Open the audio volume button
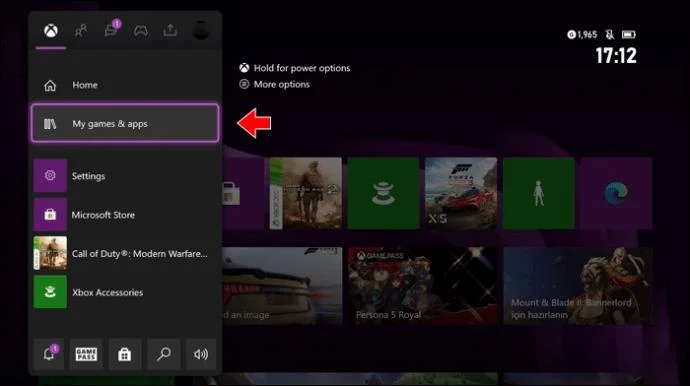Viewport: 690px width, 386px height. [x=201, y=354]
